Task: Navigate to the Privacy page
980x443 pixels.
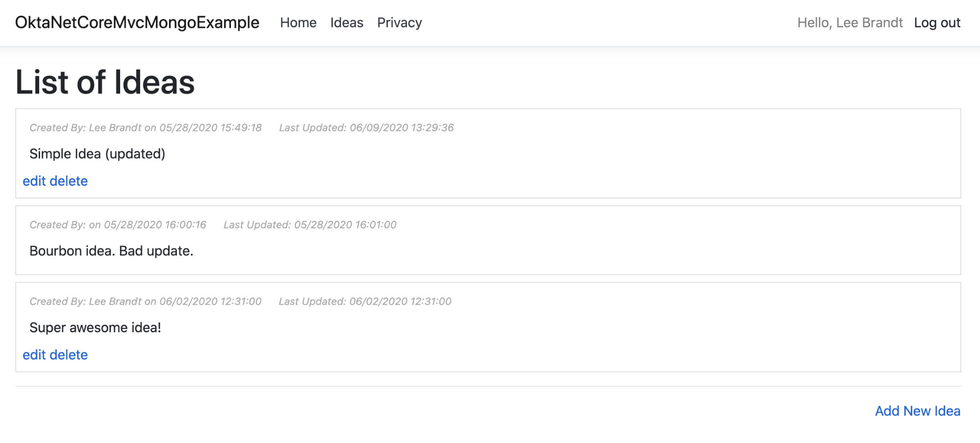Action: tap(399, 23)
